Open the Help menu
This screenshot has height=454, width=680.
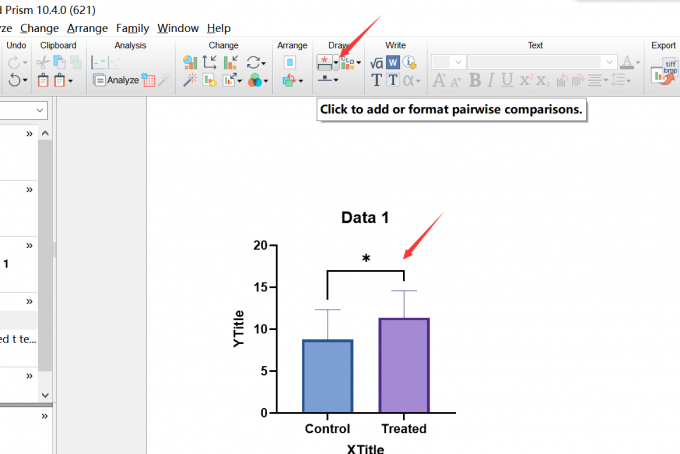(218, 28)
